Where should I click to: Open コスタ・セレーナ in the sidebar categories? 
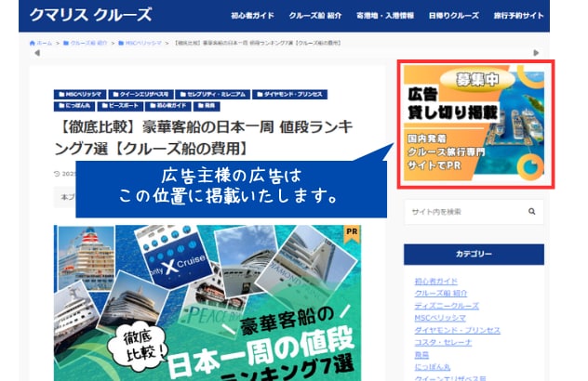443,342
